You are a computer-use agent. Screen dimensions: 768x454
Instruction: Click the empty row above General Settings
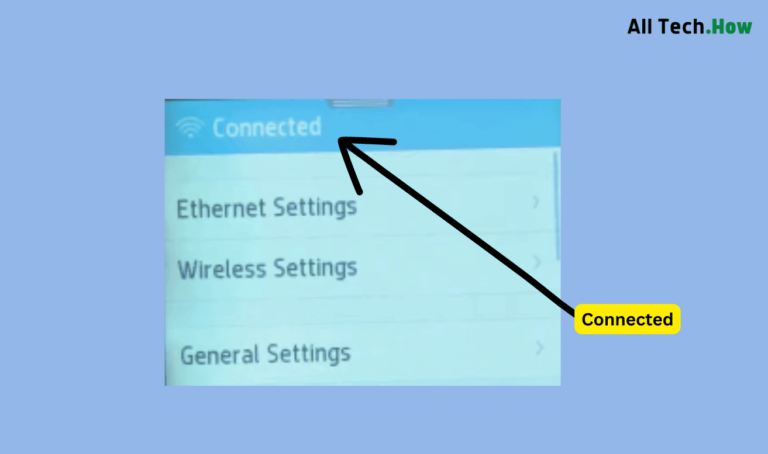pos(360,311)
